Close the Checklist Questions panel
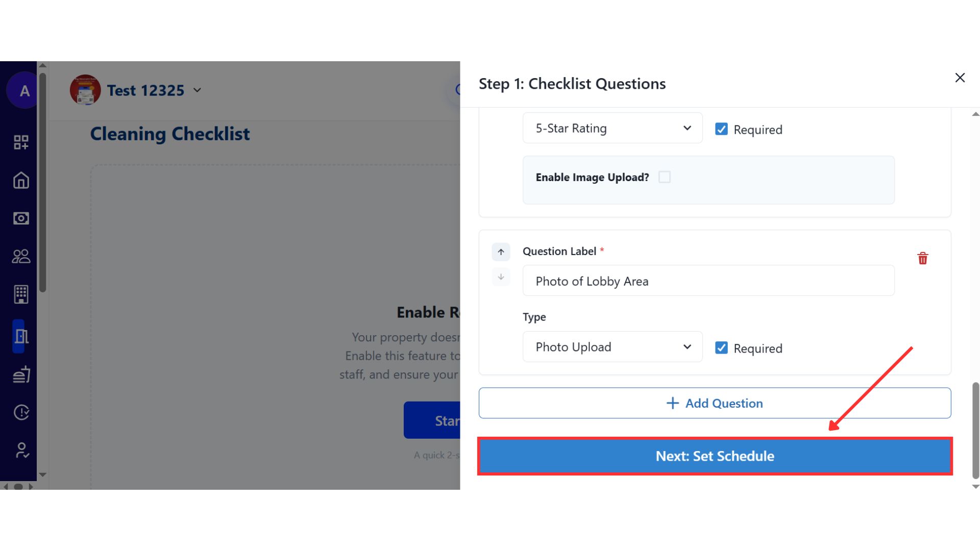The width and height of the screenshot is (980, 551). 960,78
